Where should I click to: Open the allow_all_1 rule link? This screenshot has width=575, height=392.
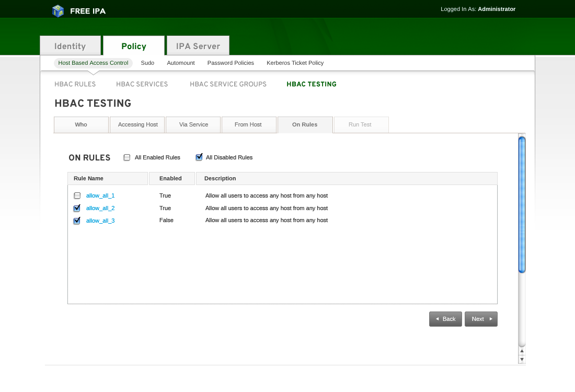pyautogui.click(x=100, y=195)
